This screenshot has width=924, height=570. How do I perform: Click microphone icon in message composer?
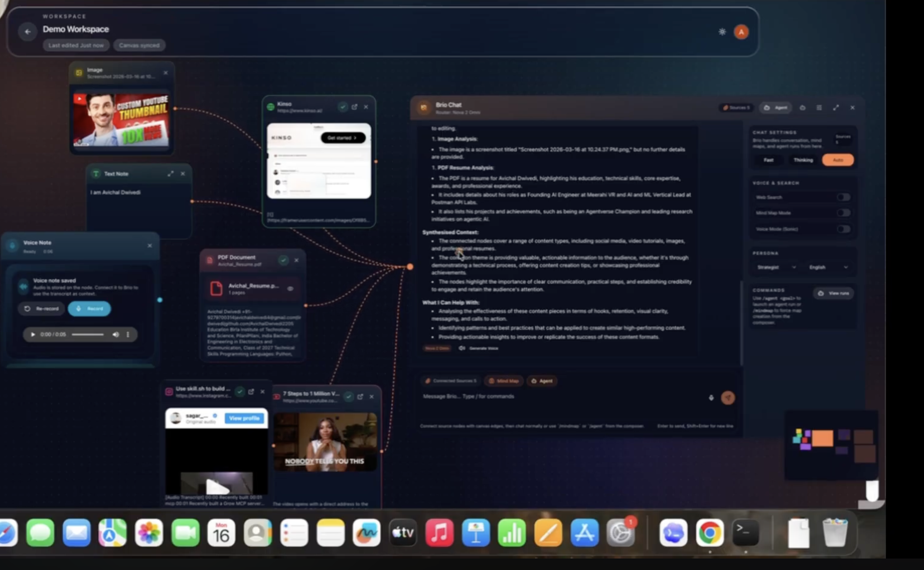pyautogui.click(x=711, y=398)
